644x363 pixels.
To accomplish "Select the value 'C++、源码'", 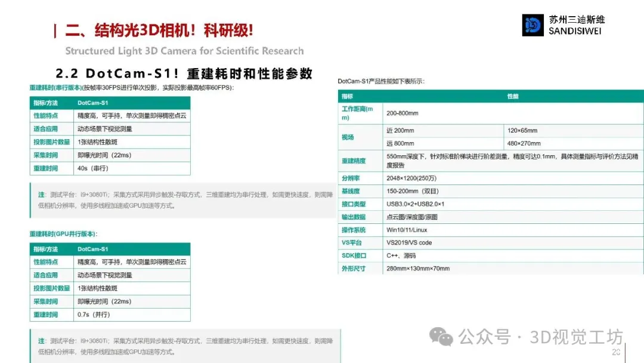I will pos(401,256).
